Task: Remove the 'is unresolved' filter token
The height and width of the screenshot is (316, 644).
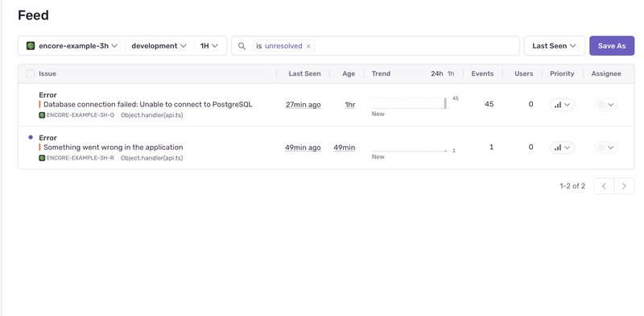Action: coord(308,46)
